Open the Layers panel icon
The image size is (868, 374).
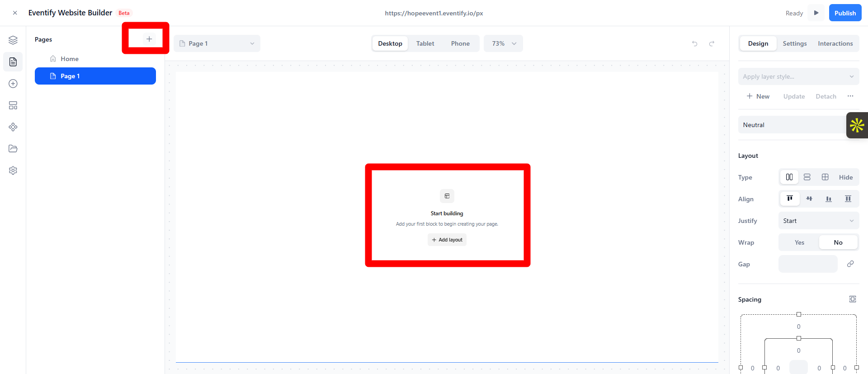tap(13, 40)
